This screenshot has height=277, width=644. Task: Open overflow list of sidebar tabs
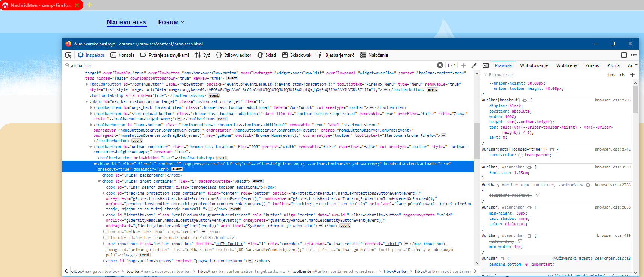[x=636, y=65]
